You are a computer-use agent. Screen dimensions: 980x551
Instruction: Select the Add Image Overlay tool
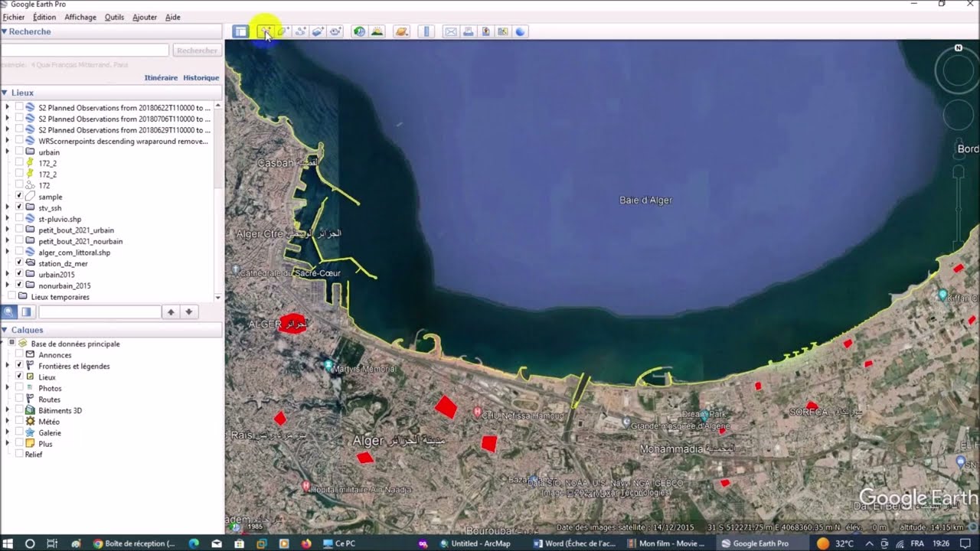[x=318, y=31]
